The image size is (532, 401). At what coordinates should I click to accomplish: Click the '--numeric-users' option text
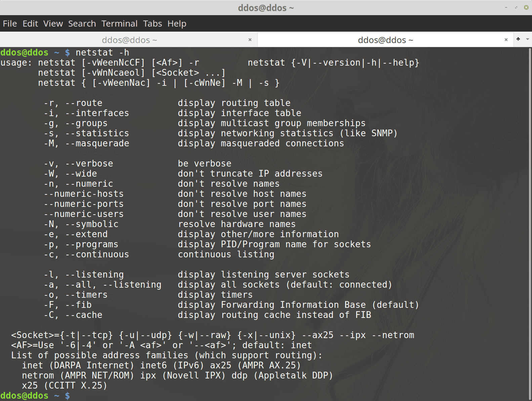[x=84, y=214]
